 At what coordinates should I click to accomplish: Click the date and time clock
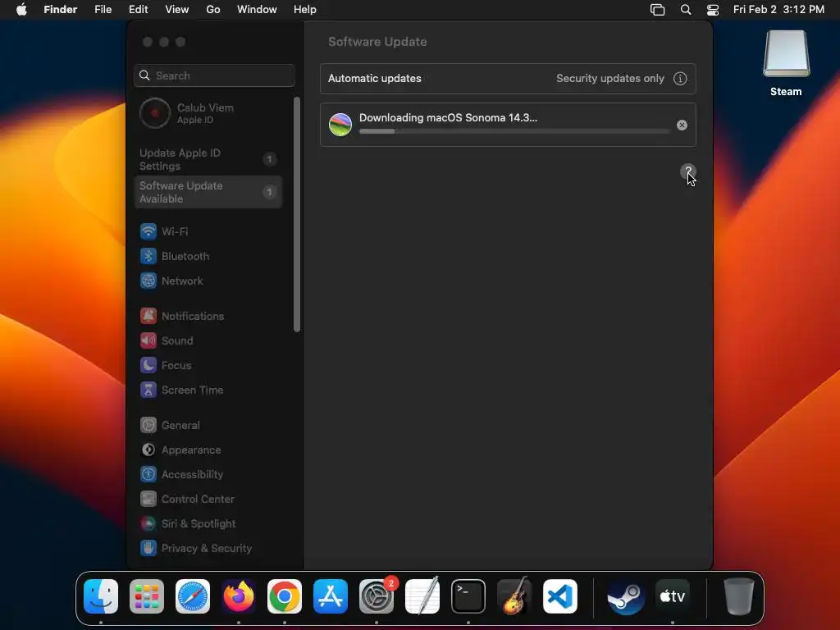[778, 10]
